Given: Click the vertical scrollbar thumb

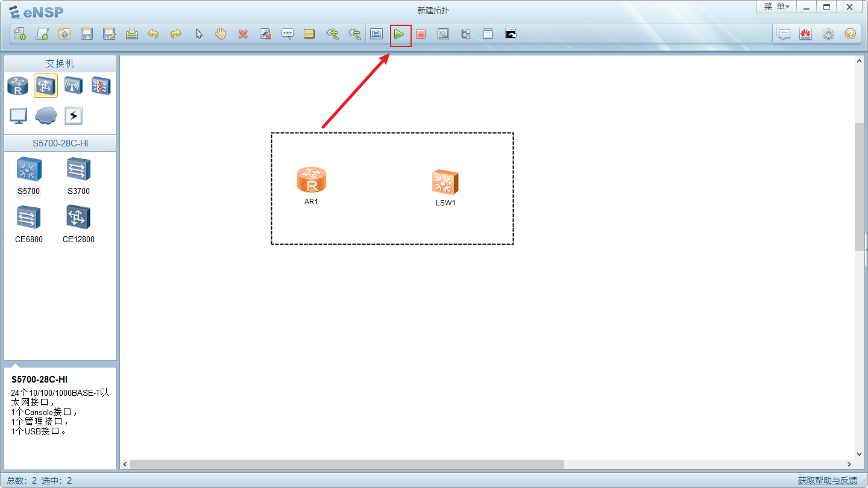Looking at the screenshot, I should point(860,187).
